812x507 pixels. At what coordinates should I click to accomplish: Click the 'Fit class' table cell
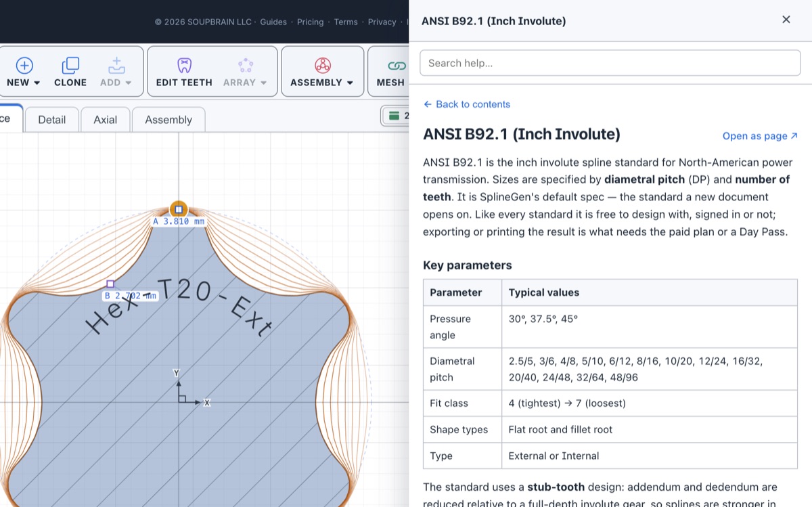(x=463, y=403)
